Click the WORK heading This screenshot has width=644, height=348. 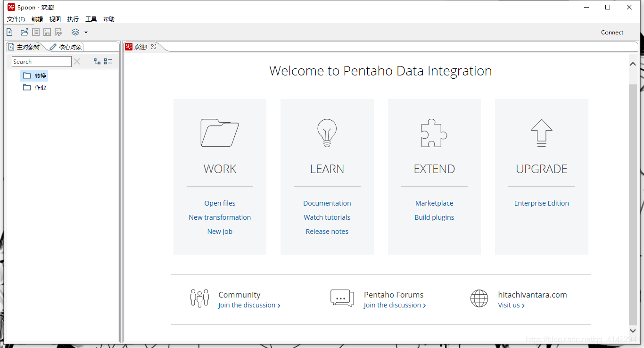(x=220, y=169)
